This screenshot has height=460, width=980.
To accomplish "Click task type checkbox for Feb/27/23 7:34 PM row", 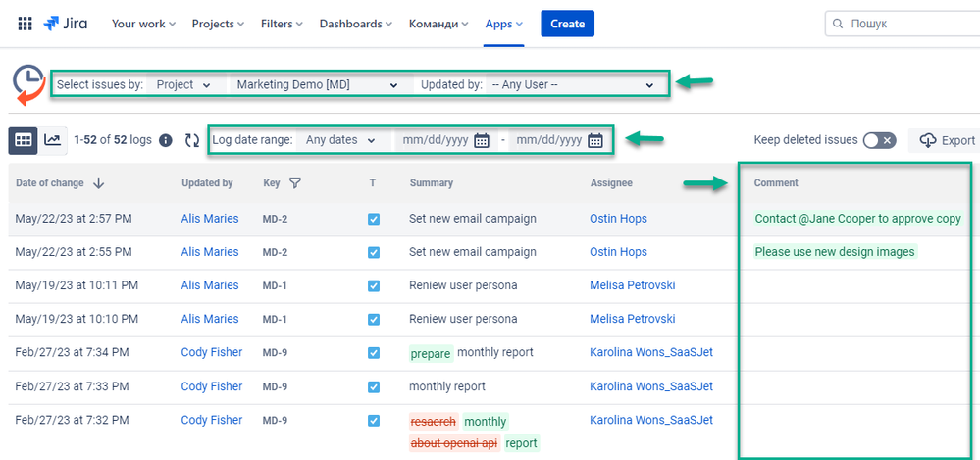I will click(x=374, y=353).
